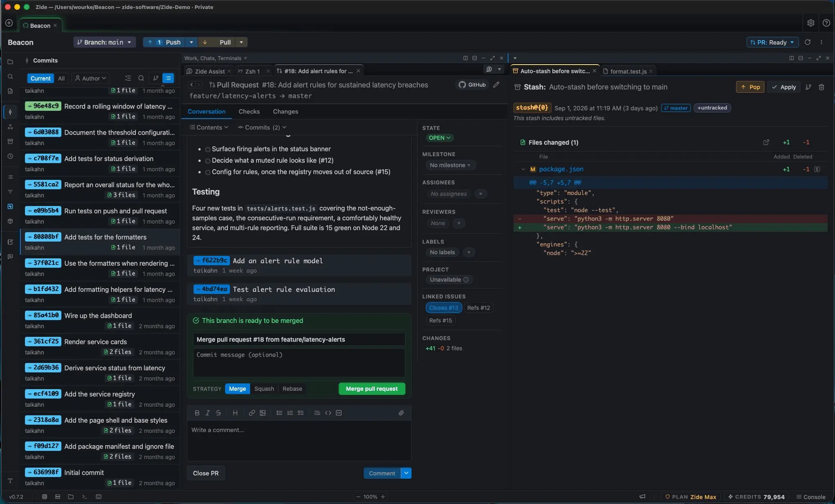Apply bold formatting in comment editor
Image resolution: width=835 pixels, height=504 pixels.
coord(197,413)
